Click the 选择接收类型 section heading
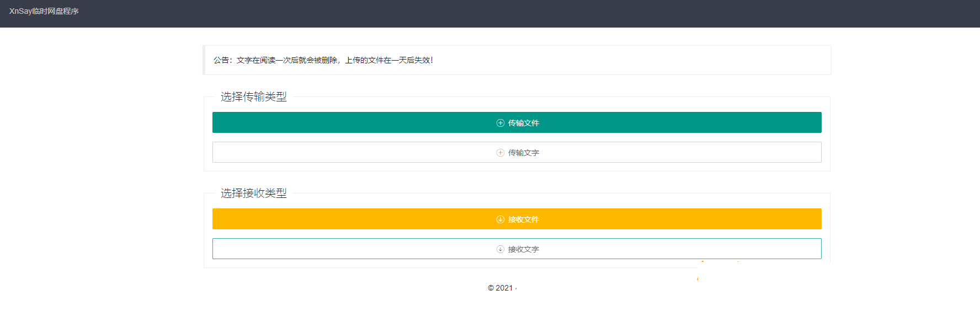Screen dimensions: 980x317 click(253, 194)
